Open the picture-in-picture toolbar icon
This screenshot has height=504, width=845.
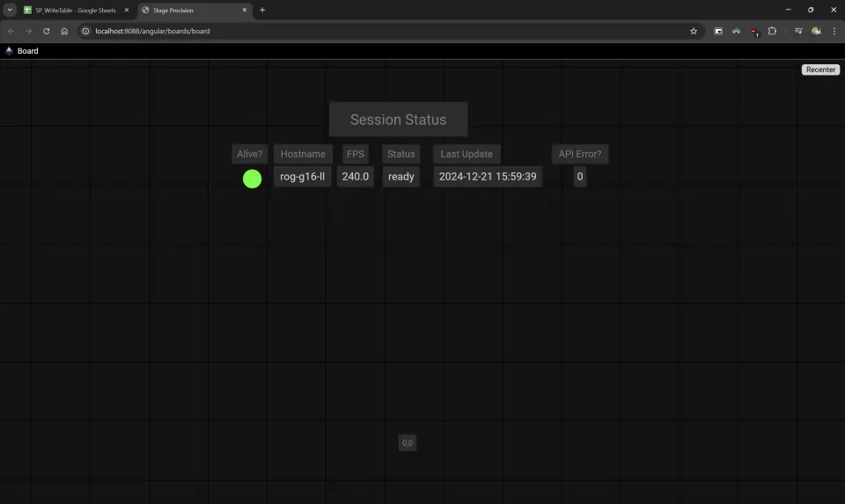pos(718,32)
